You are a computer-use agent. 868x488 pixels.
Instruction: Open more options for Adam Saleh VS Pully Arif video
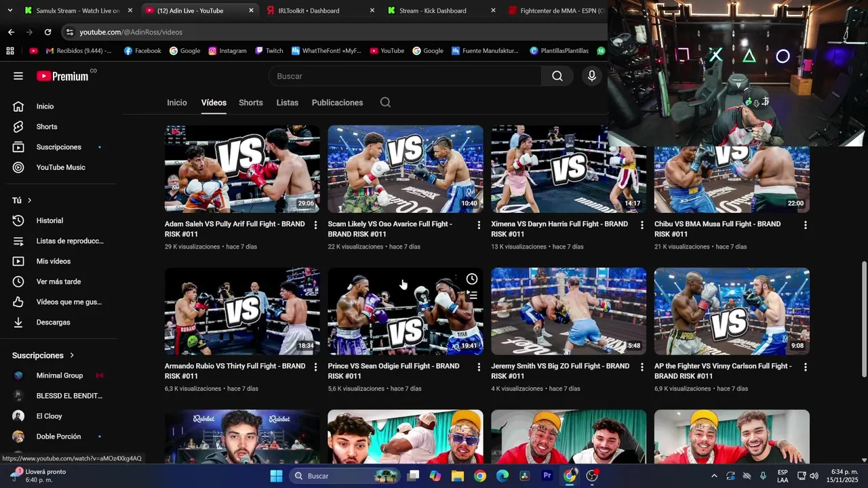click(315, 225)
